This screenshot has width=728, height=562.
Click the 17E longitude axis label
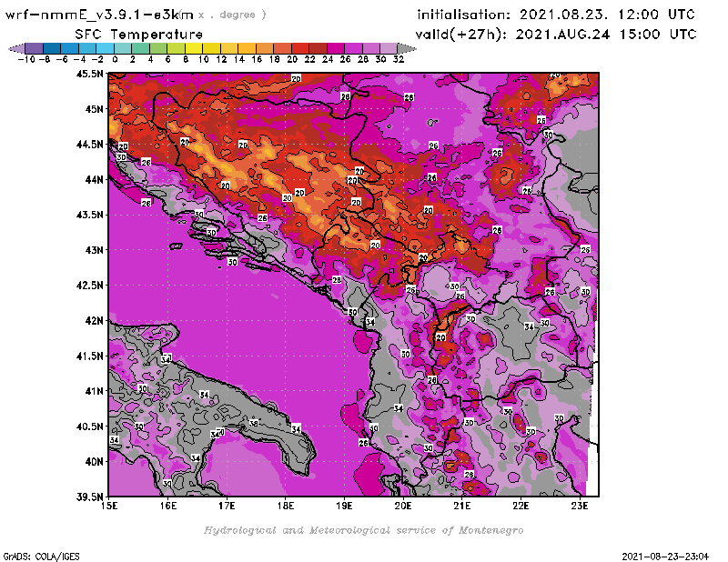tap(227, 506)
